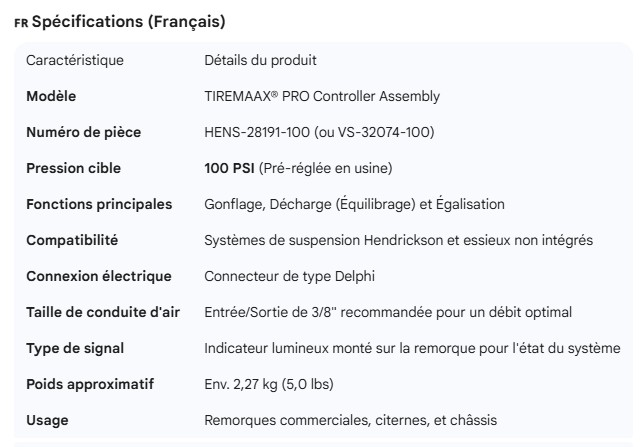This screenshot has width=644, height=447.
Task: Click the Indicateur lumineux signal description
Action: point(412,348)
